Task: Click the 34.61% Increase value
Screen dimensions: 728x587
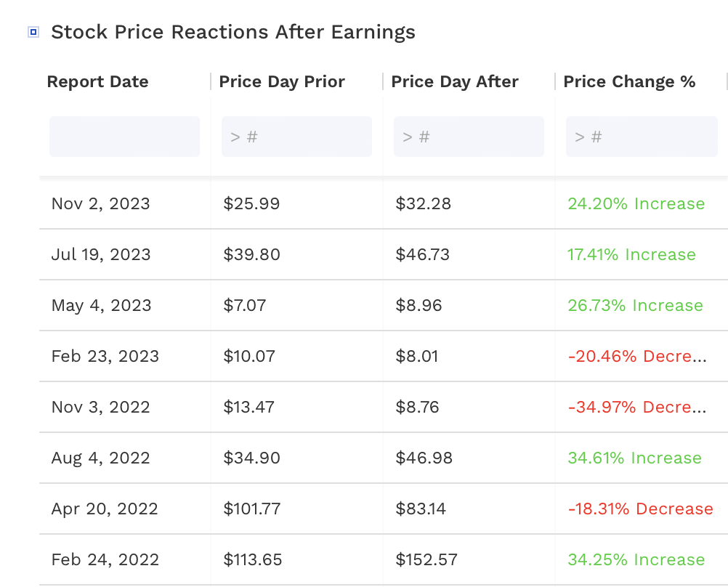Action: [x=634, y=458]
